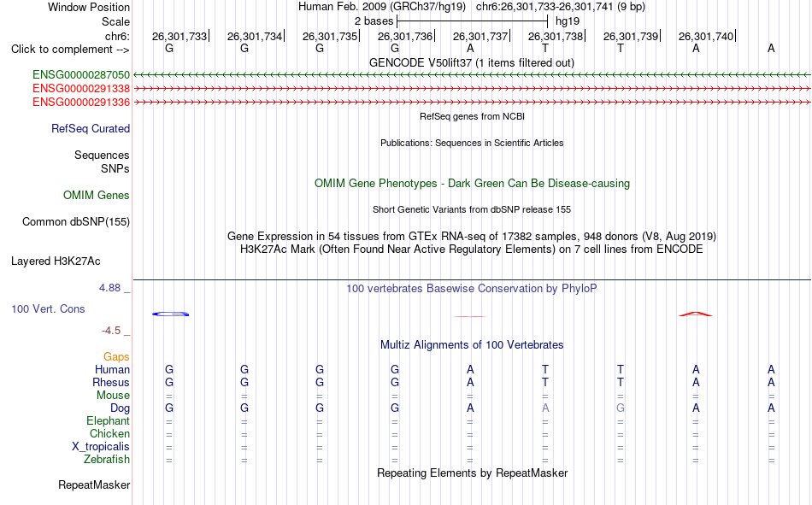Click the X_tropicalis species row label

click(x=101, y=447)
